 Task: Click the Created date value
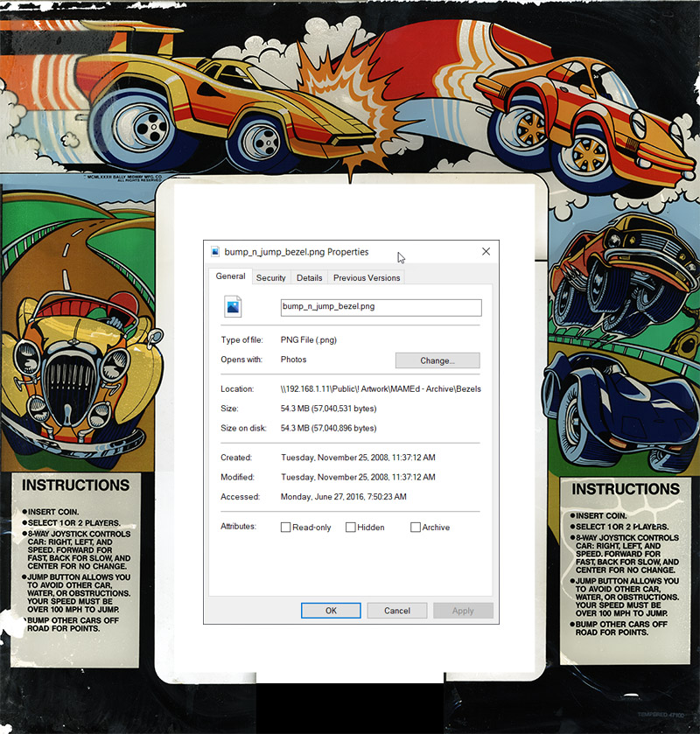pos(357,458)
